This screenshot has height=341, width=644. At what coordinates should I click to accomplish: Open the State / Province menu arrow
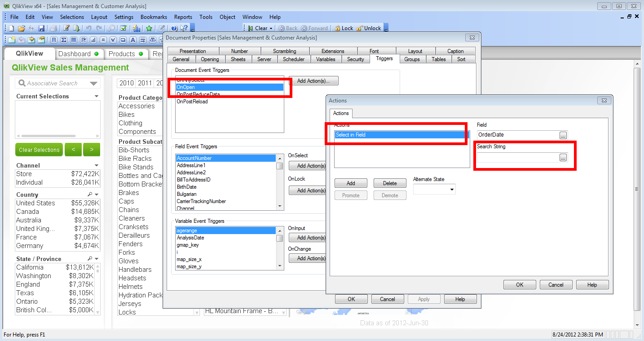(97, 259)
